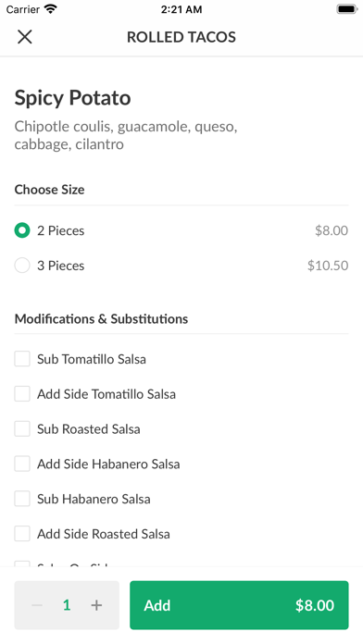Tap the $8.00 price for 2 Pieces
The height and width of the screenshot is (644, 363).
click(x=332, y=230)
